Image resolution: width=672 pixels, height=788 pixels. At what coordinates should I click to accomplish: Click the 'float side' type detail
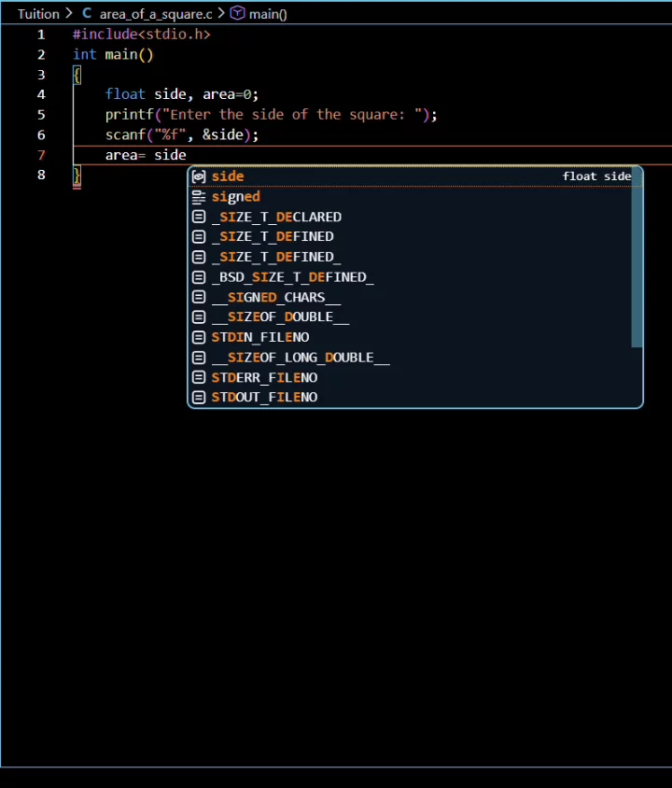click(596, 176)
